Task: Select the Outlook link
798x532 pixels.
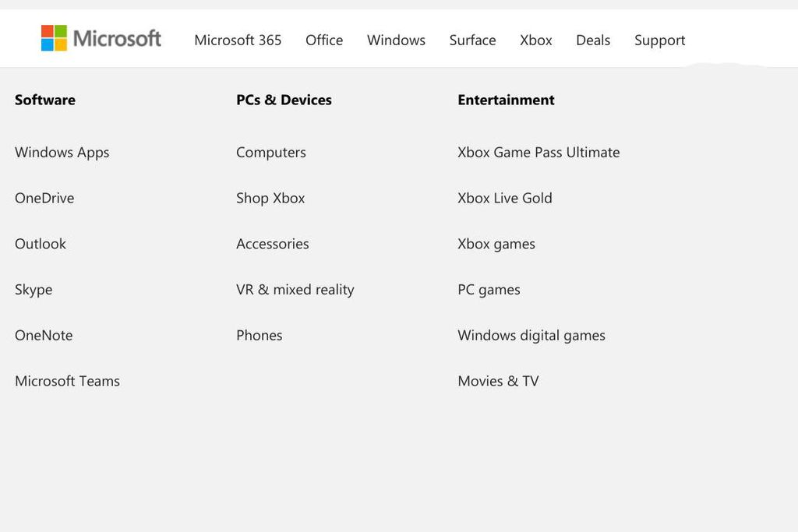Action: point(41,244)
